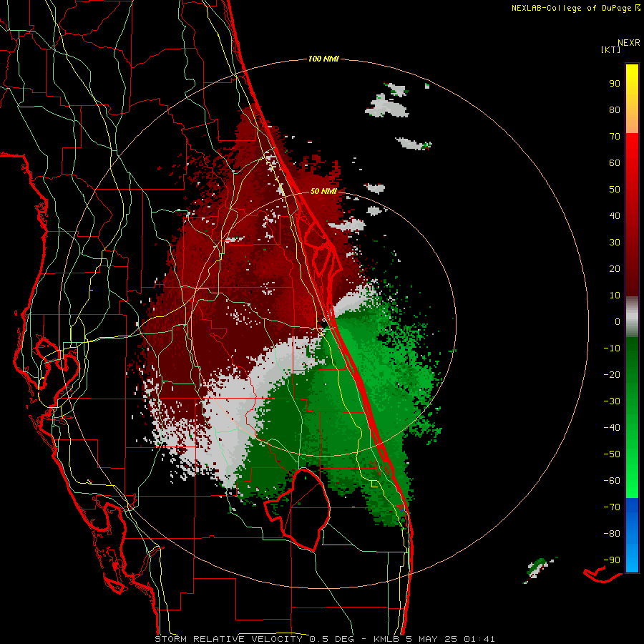
Task: Click the -70 value on the velocity scale
Action: 612,507
